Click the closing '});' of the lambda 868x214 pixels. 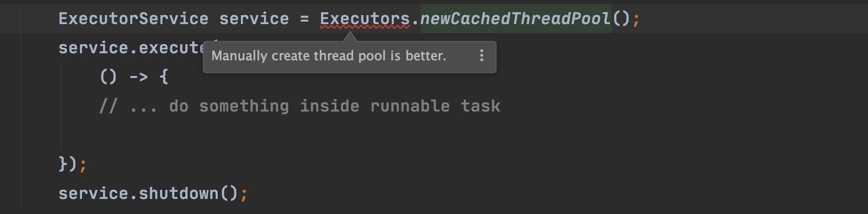pos(72,164)
